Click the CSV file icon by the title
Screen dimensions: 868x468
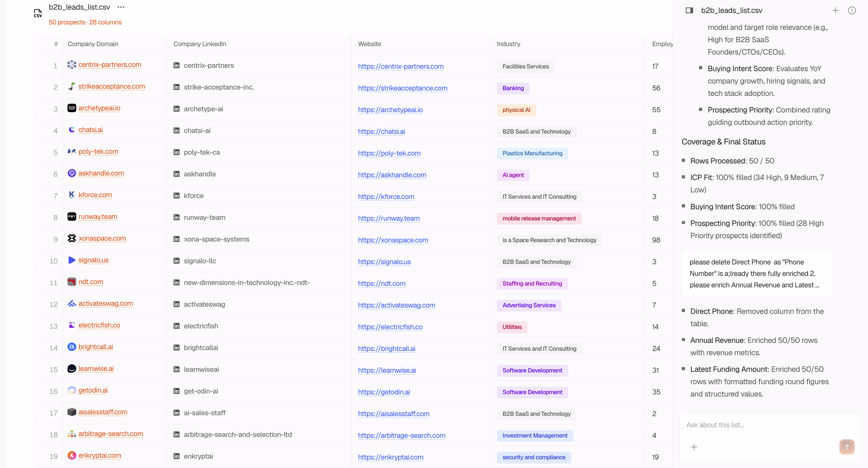38,13
